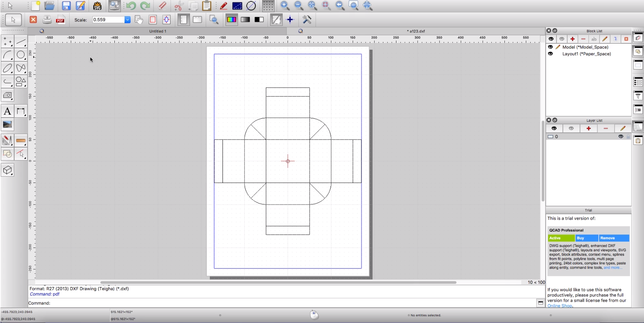The image size is (644, 323).
Task: Click the Ellipse drawing tool
Action: tap(7, 68)
